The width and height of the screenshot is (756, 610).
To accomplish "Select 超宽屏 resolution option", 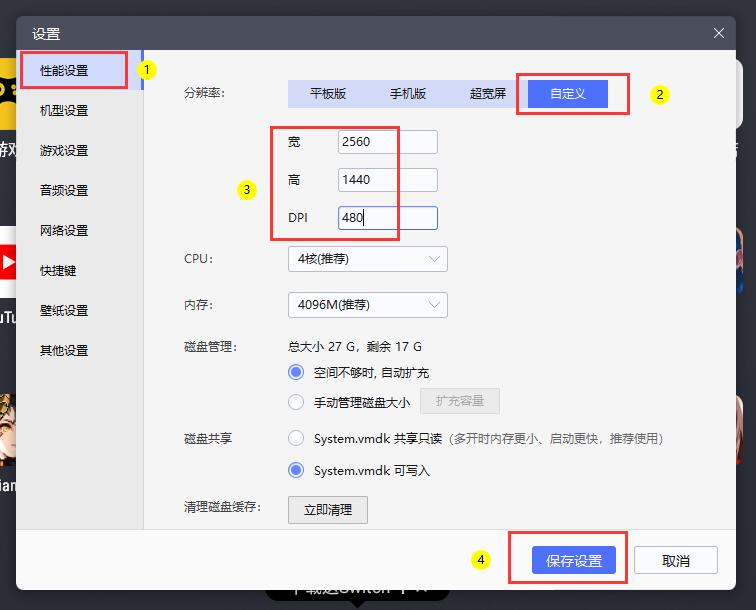I will pyautogui.click(x=488, y=93).
